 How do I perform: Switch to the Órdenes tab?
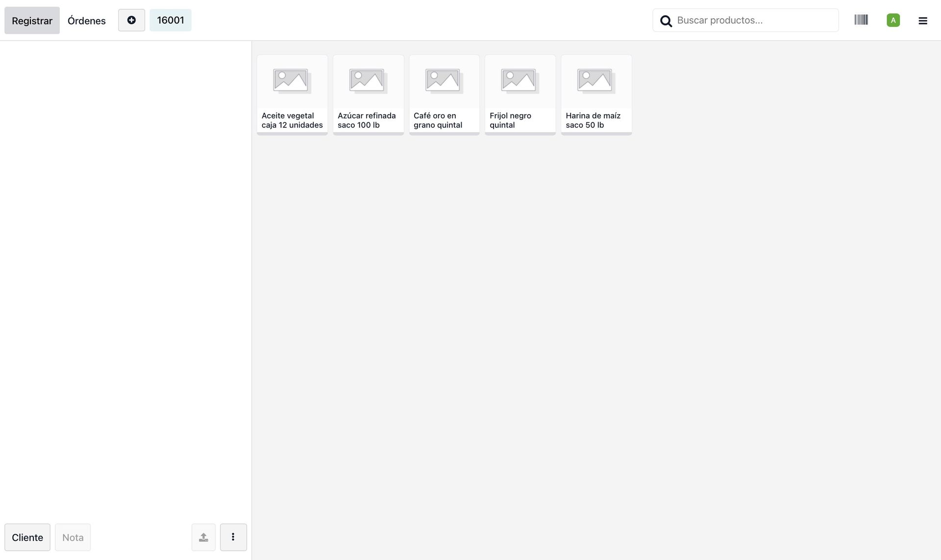87,21
